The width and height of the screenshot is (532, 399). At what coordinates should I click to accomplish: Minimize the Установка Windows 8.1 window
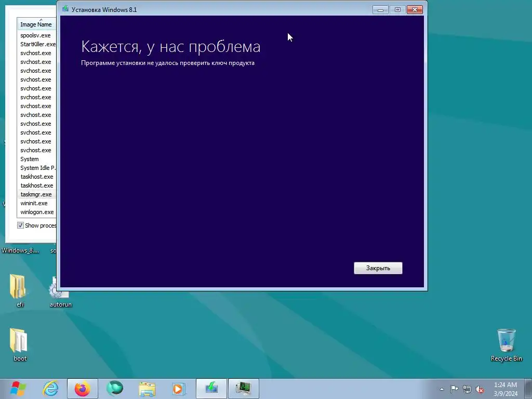pyautogui.click(x=380, y=9)
